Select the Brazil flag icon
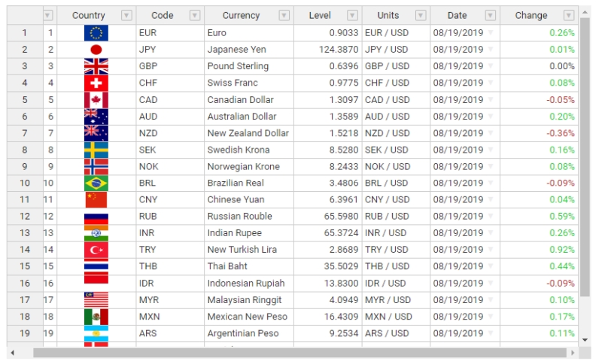Viewport: 602px width, 364px height. click(96, 183)
